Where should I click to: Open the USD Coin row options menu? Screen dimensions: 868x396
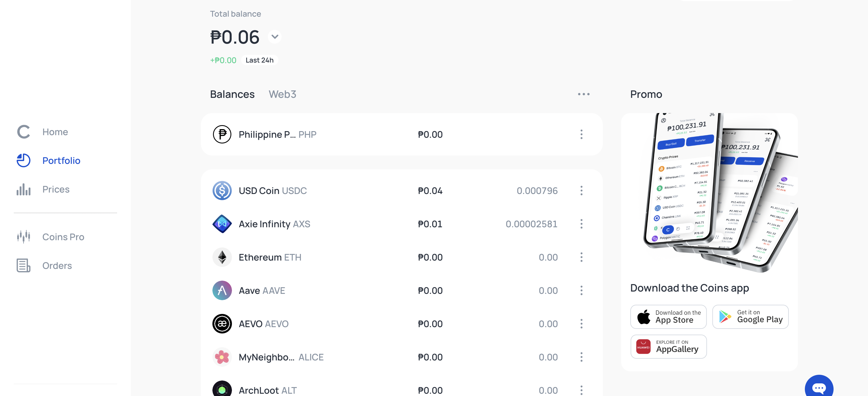point(581,191)
